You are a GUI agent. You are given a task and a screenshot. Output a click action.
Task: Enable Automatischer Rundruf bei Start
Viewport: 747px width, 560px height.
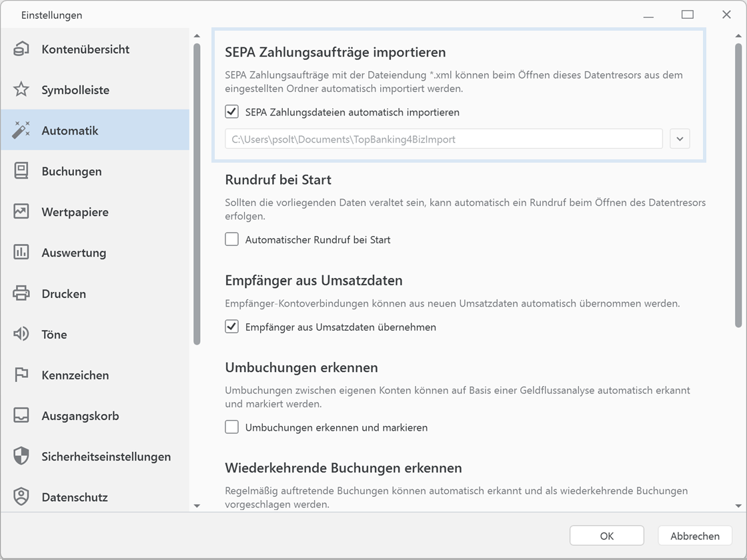[231, 239]
